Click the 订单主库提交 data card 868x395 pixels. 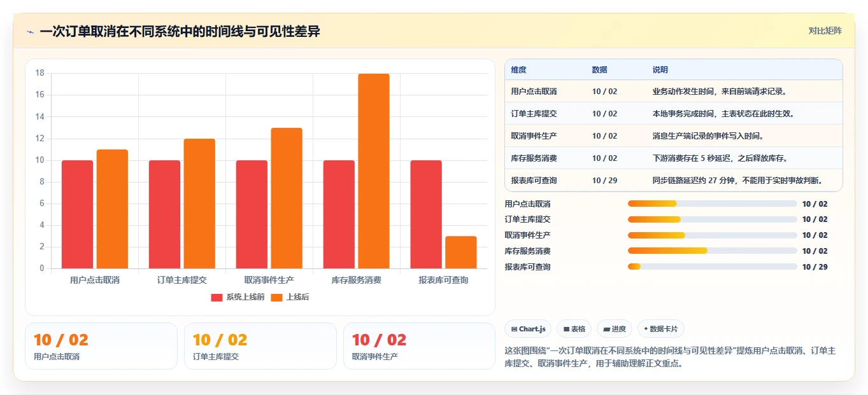(260, 346)
